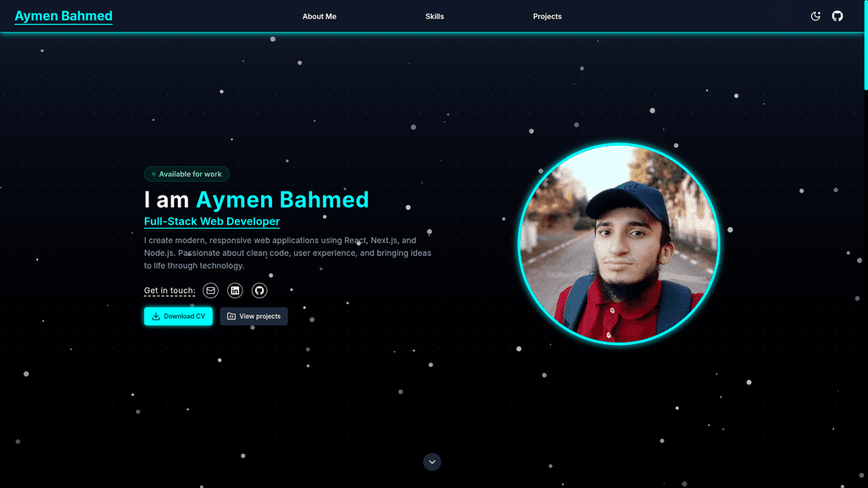The width and height of the screenshot is (868, 488).
Task: Click the circular profile photo
Action: pyautogui.click(x=619, y=243)
